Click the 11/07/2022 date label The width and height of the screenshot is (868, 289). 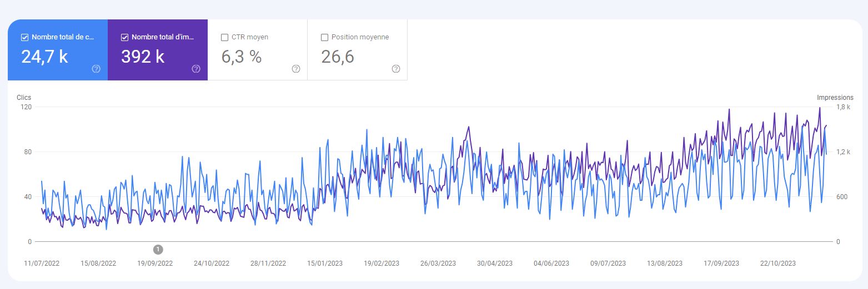pyautogui.click(x=42, y=263)
